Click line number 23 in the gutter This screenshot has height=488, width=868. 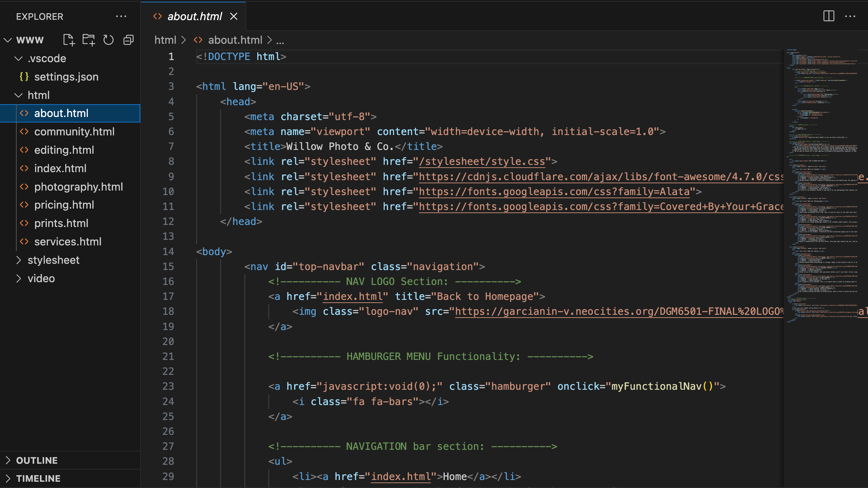[168, 386]
